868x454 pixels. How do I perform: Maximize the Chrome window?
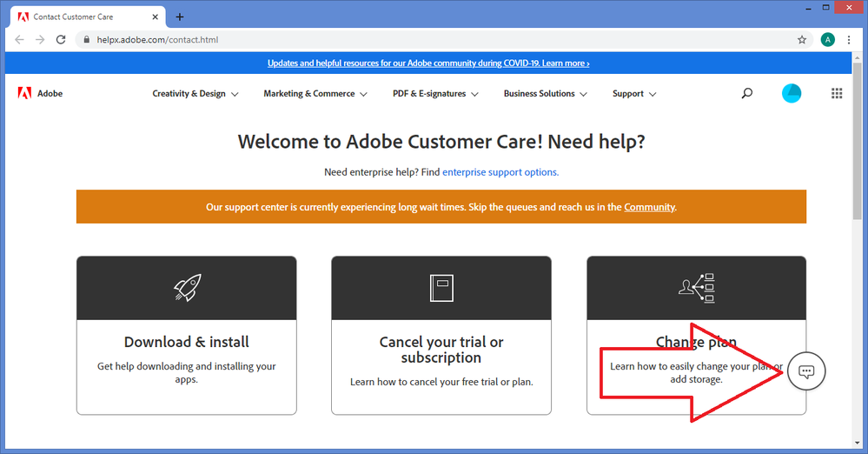coord(826,8)
